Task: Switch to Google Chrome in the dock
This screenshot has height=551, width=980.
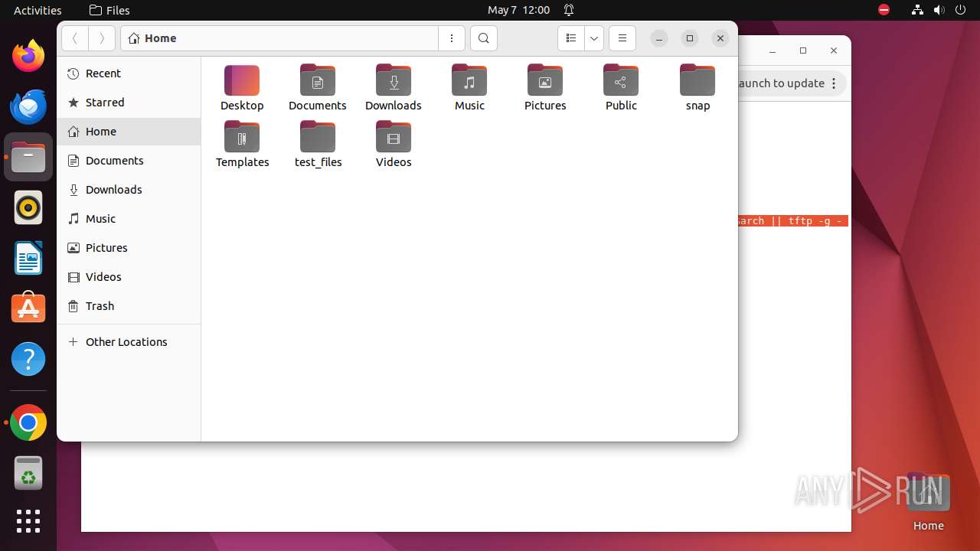Action: (x=28, y=422)
